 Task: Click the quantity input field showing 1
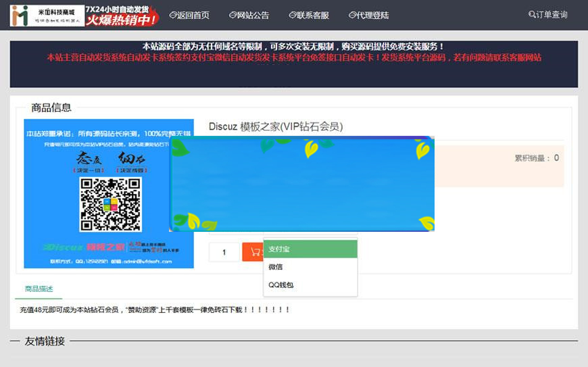pos(224,252)
